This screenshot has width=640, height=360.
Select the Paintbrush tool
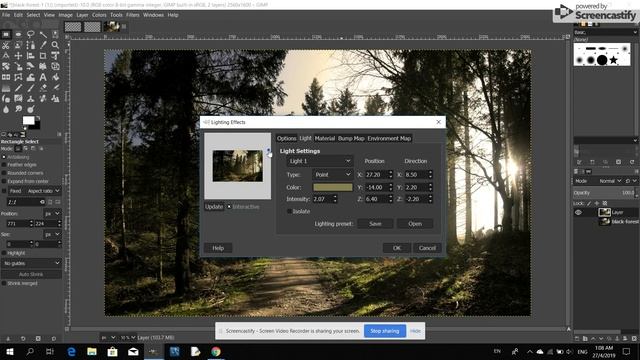point(31,88)
